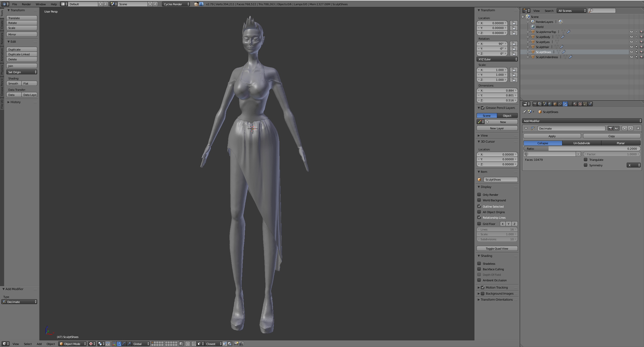The image size is (644, 347).
Task: Open the Render menu
Action: tap(26, 4)
